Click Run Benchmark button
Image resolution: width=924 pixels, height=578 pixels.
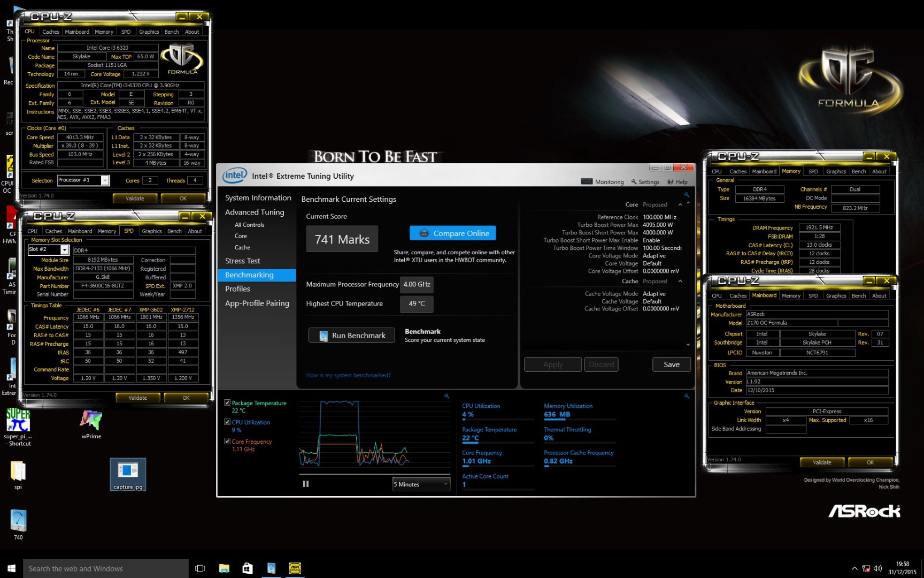(352, 336)
